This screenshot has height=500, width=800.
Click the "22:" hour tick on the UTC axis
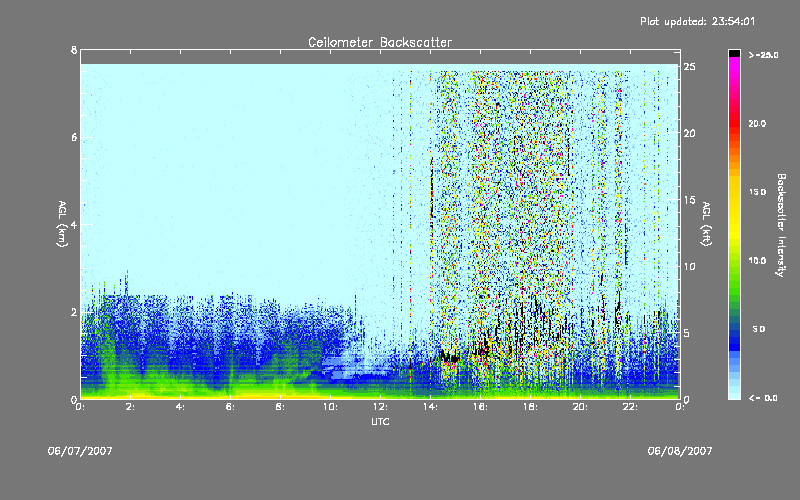630,407
